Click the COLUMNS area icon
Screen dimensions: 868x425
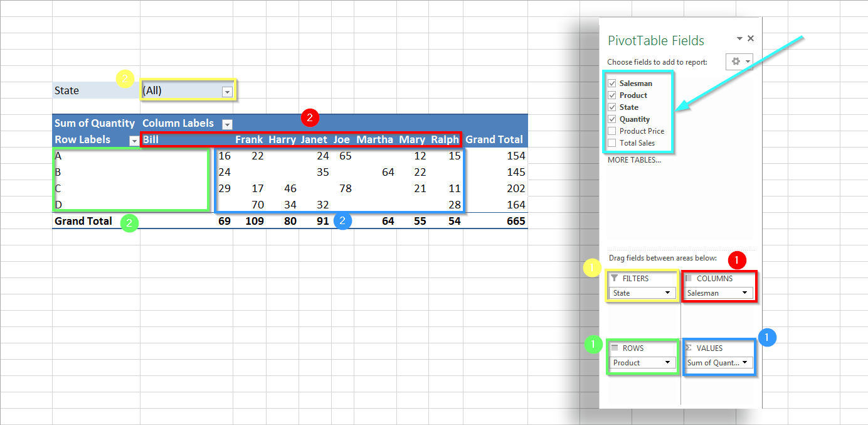pyautogui.click(x=689, y=278)
